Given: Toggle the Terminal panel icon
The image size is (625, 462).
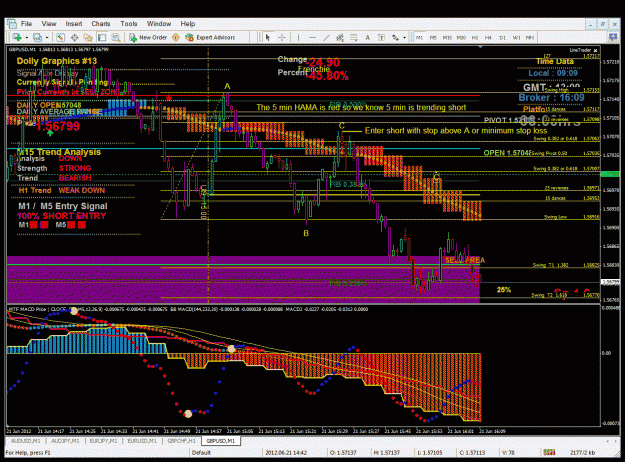Looking at the screenshot, I should pos(102,37).
